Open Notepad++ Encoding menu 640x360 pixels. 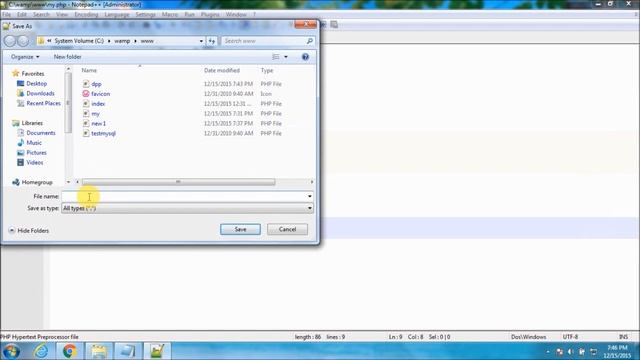tap(86, 14)
